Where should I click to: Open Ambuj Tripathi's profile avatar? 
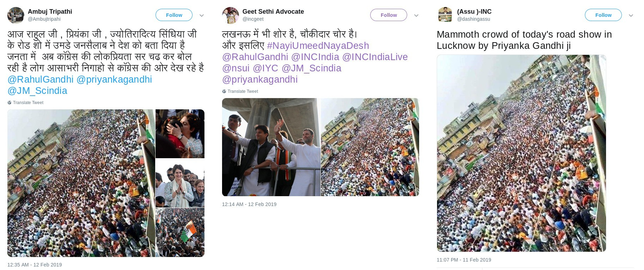pos(16,15)
